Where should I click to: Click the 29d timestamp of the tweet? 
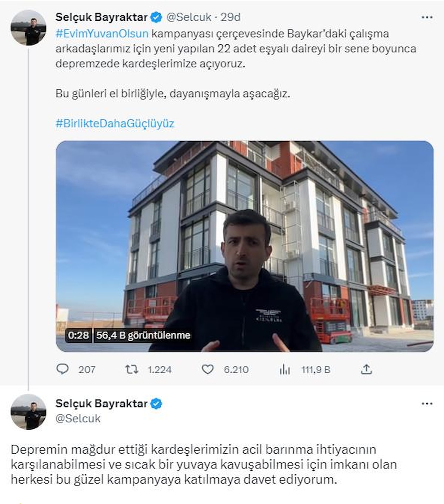pos(231,17)
